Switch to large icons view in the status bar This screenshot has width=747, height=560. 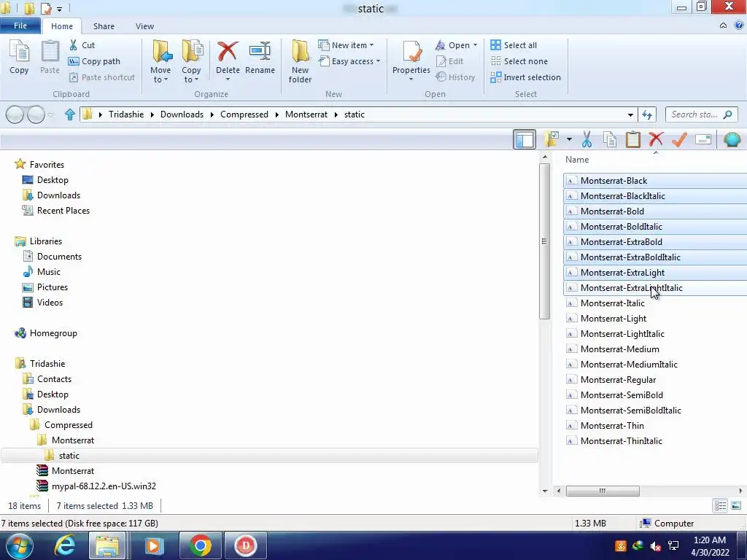[x=736, y=506]
